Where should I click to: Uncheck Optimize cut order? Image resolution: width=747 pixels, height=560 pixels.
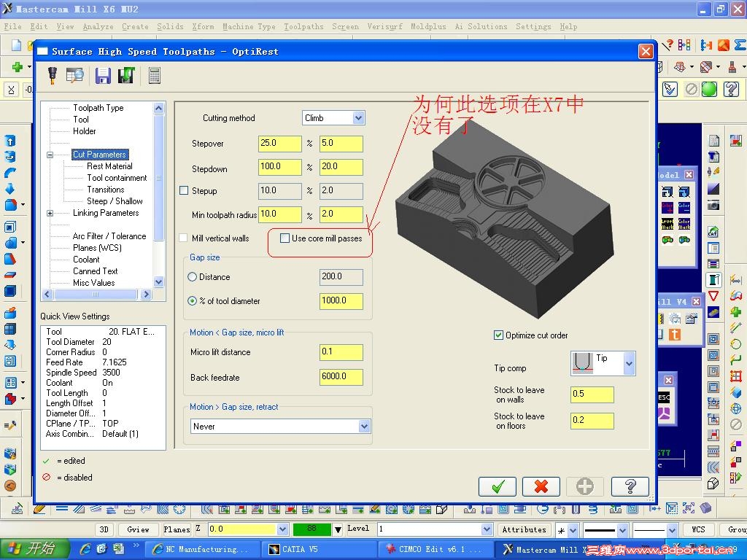[498, 335]
